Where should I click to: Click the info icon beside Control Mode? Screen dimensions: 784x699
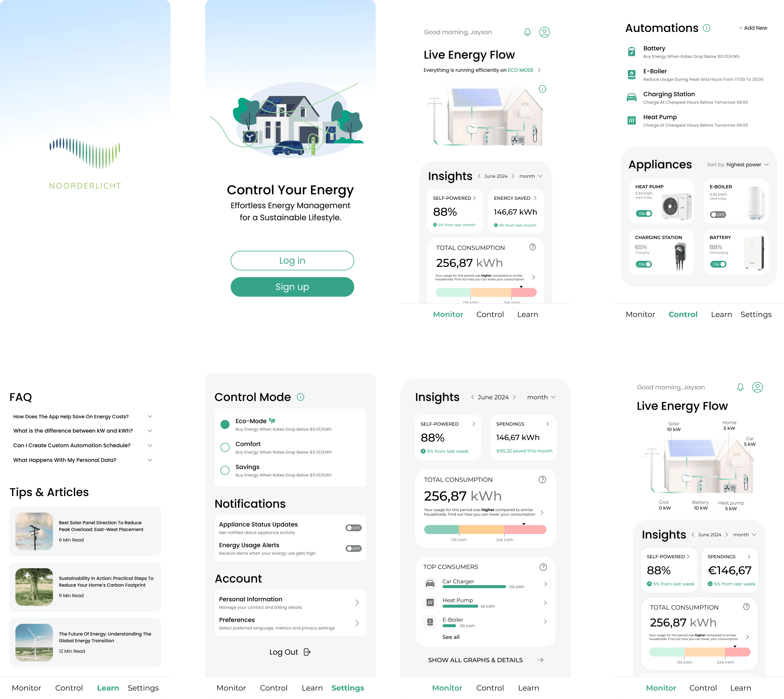click(301, 397)
